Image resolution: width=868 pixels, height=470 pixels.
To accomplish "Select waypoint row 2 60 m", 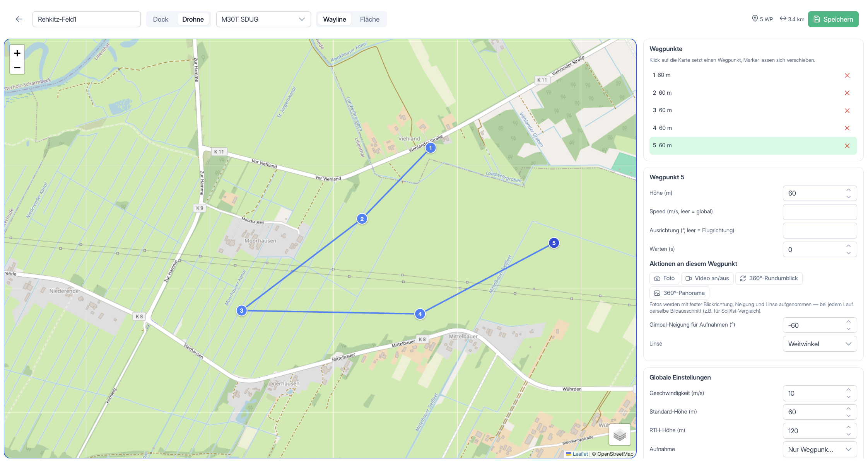I will [x=753, y=93].
